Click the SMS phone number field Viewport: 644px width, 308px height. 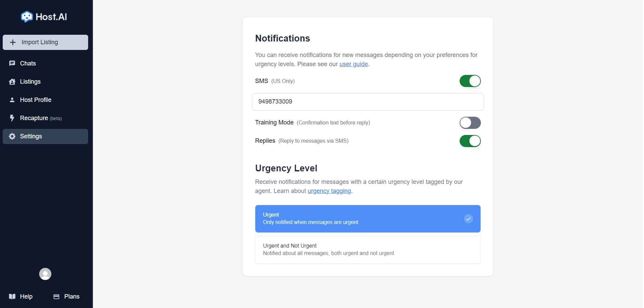point(367,102)
